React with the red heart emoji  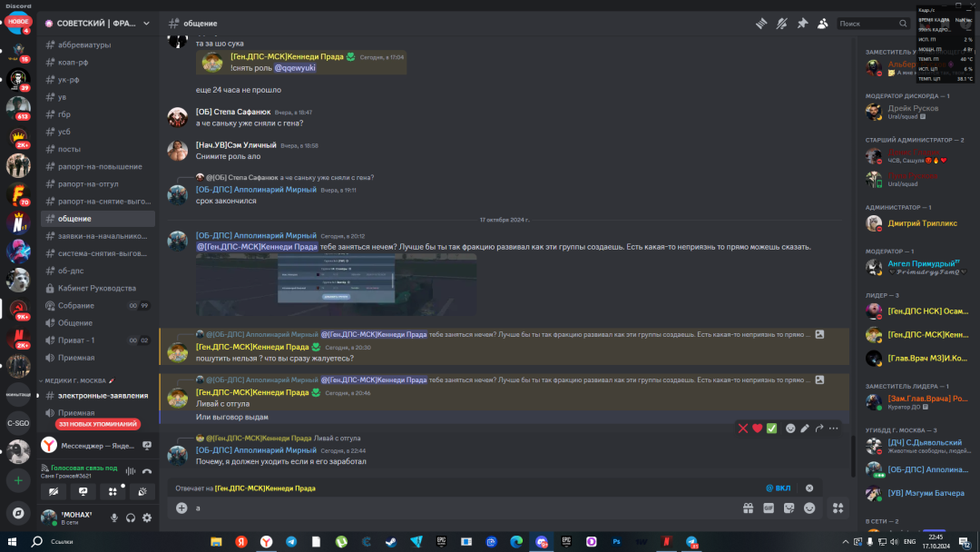[x=758, y=429]
